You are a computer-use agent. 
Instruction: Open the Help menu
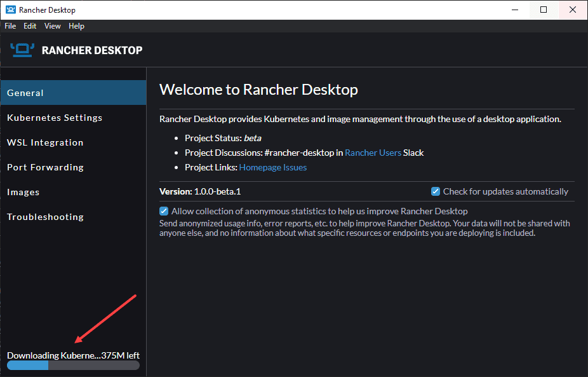point(76,26)
